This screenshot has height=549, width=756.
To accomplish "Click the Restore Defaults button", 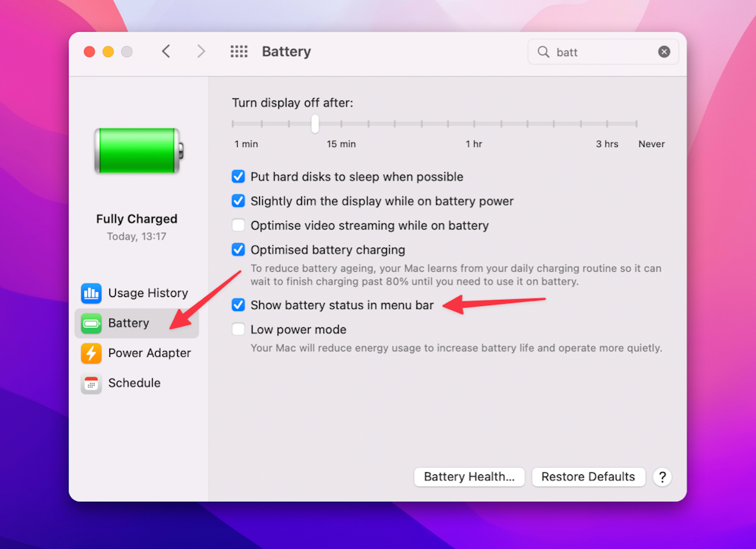I will (x=588, y=477).
